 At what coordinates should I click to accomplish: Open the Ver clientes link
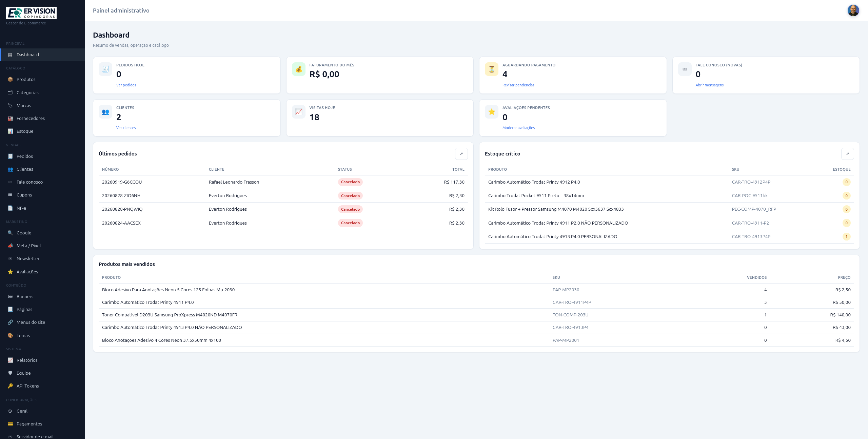(126, 128)
